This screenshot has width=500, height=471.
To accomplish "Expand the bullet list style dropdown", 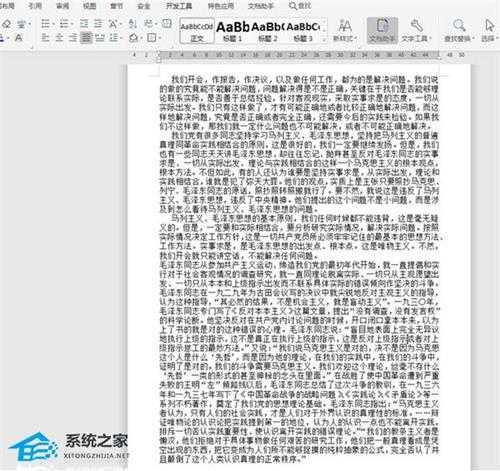I will (x=53, y=24).
